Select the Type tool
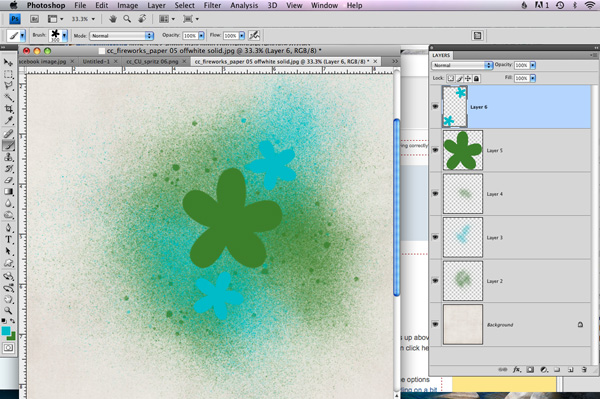Image resolution: width=600 pixels, height=399 pixels. pyautogui.click(x=8, y=239)
